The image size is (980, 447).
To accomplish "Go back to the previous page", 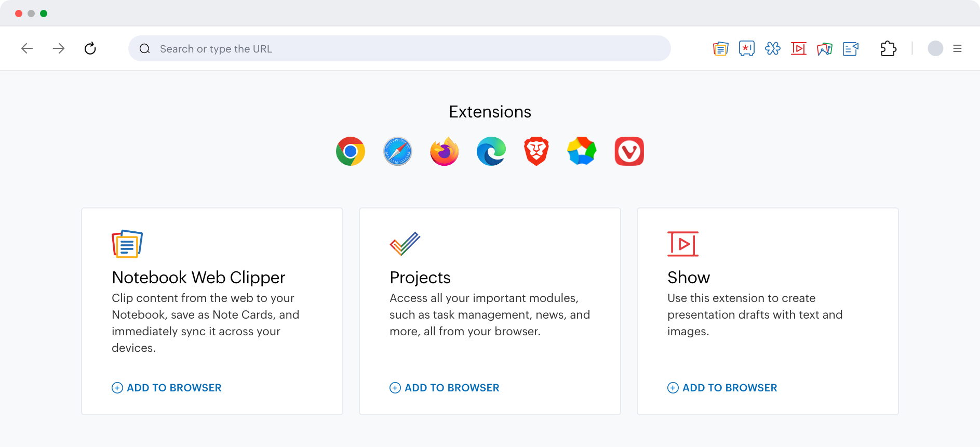I will [27, 48].
